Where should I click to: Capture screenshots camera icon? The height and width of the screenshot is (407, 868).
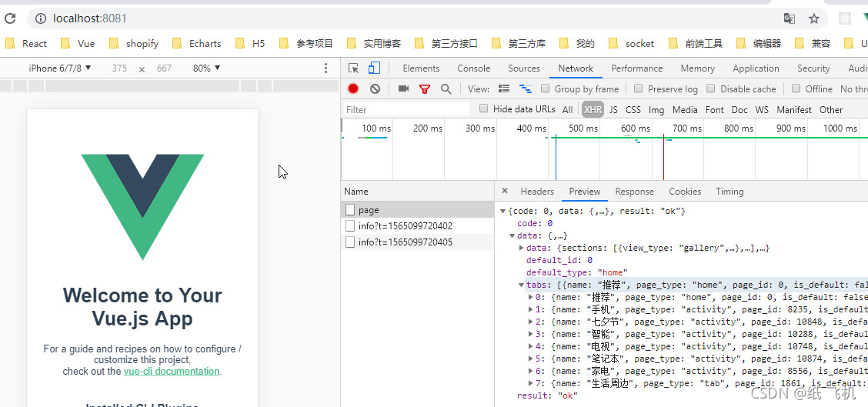pyautogui.click(x=403, y=88)
